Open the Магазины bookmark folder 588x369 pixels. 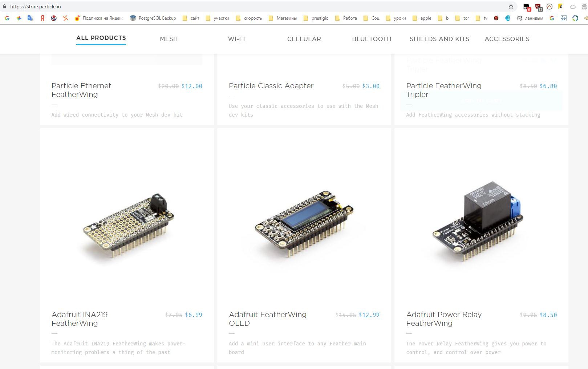pyautogui.click(x=283, y=18)
